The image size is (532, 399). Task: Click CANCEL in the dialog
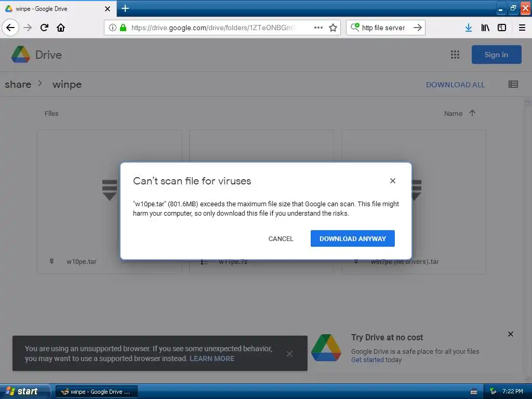coord(281,238)
